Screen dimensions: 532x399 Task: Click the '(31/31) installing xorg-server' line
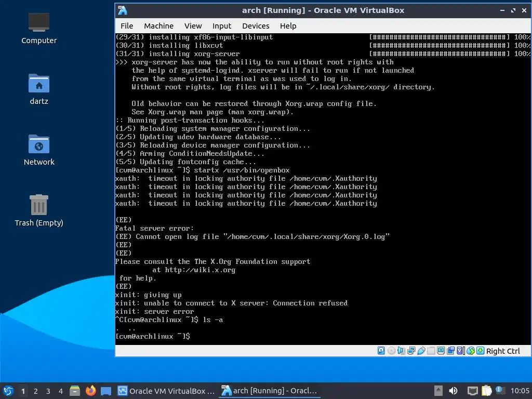pos(178,54)
